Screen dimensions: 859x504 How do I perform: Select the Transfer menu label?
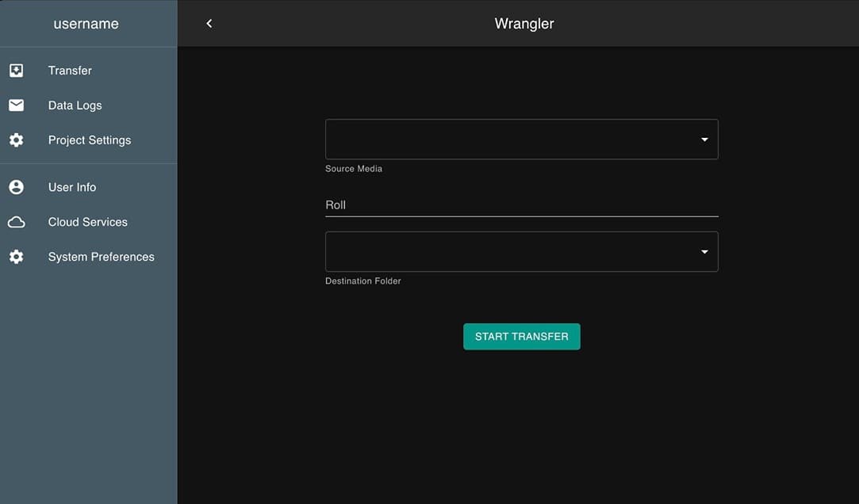click(70, 71)
